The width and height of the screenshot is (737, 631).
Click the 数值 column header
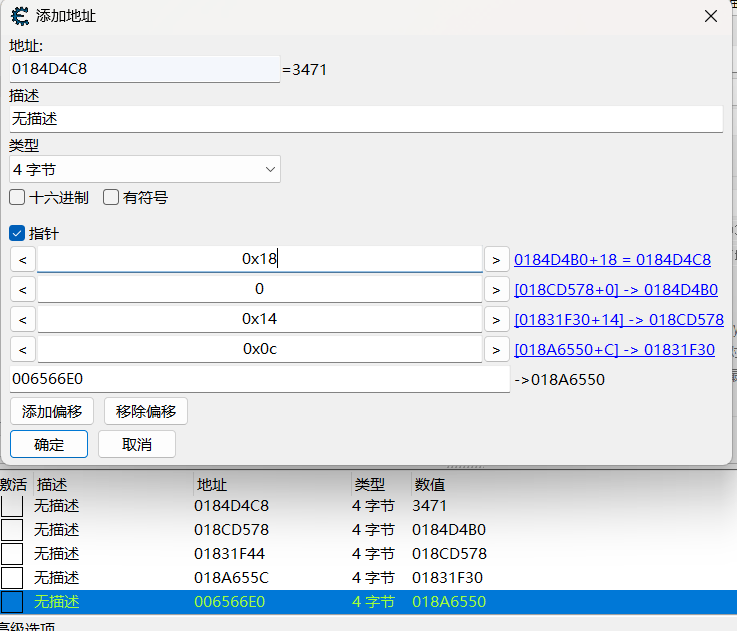(429, 484)
